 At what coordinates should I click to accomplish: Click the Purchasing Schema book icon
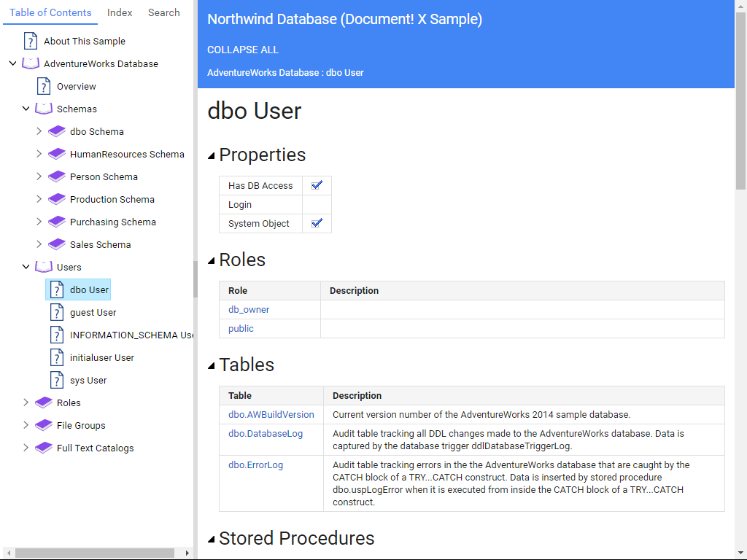pos(57,222)
